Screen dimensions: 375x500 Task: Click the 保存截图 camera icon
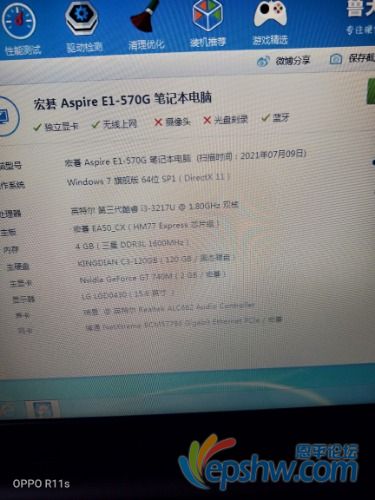click(x=336, y=59)
